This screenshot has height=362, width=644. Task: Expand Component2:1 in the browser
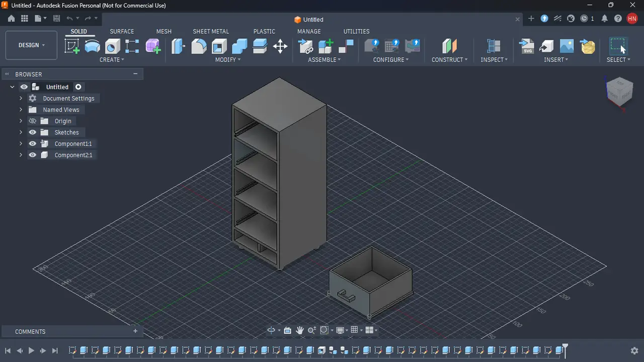21,155
